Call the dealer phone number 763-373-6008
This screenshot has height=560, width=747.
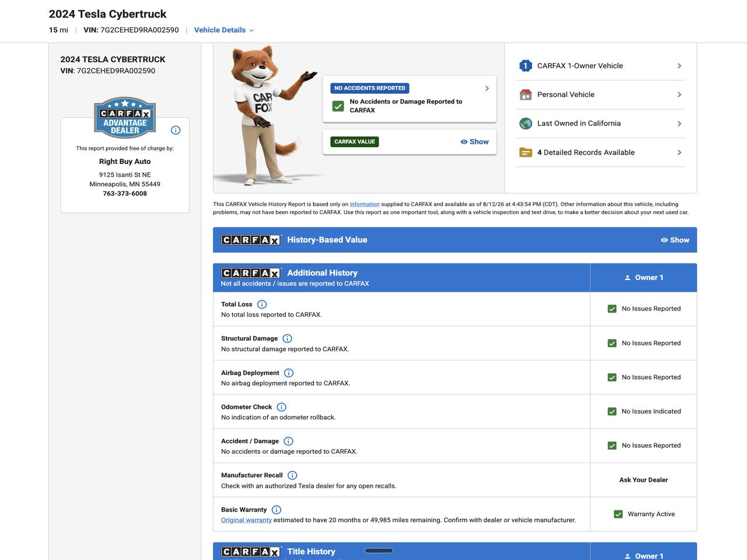coord(125,194)
